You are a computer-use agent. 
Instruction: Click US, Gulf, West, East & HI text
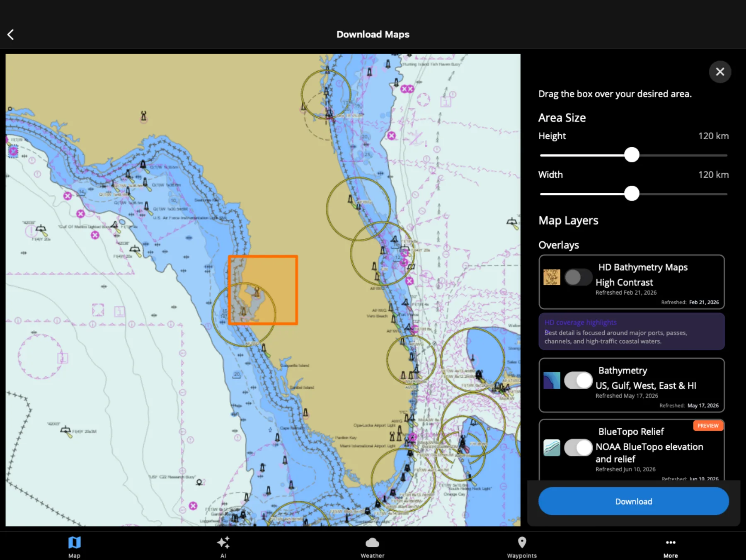(x=646, y=385)
